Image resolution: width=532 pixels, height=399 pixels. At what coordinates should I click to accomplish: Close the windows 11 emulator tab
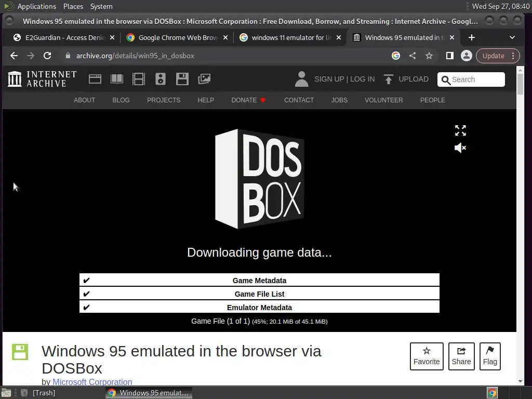(339, 37)
